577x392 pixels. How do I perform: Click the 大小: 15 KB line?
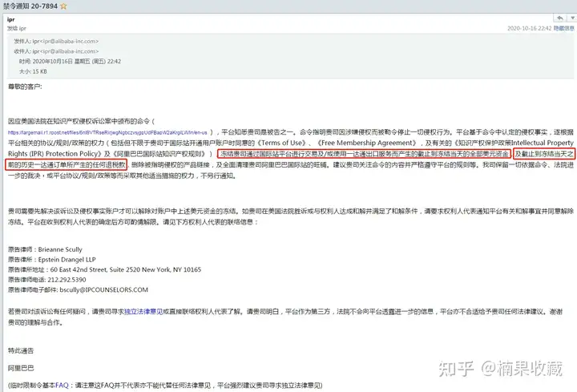click(33, 71)
